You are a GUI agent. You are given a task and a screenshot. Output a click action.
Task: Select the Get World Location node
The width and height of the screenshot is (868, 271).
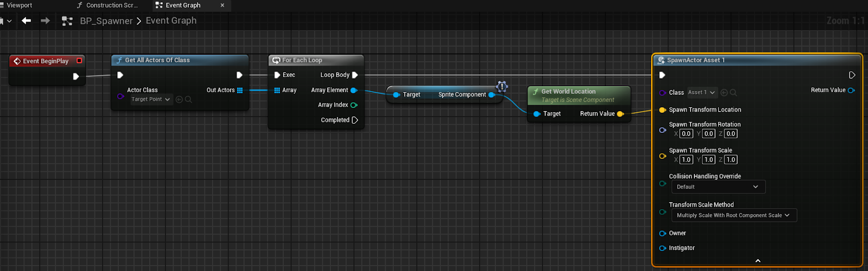579,95
